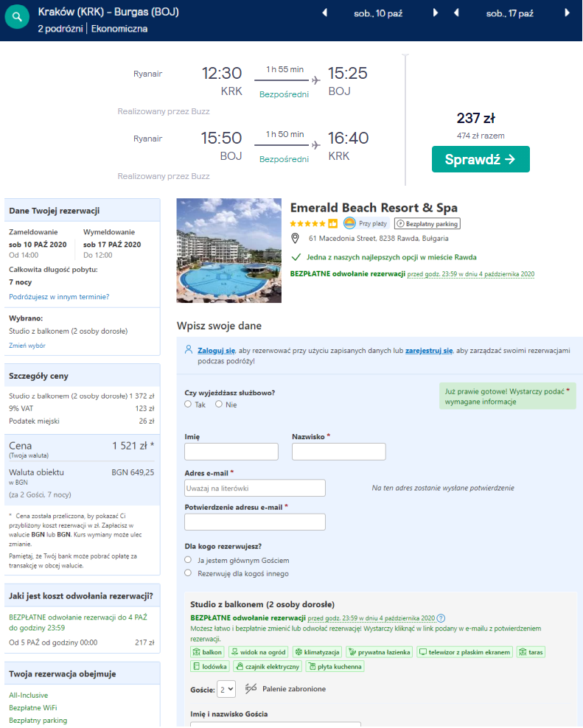Image resolution: width=583 pixels, height=728 pixels.
Task: Go to previous return date arrow
Action: click(x=457, y=13)
